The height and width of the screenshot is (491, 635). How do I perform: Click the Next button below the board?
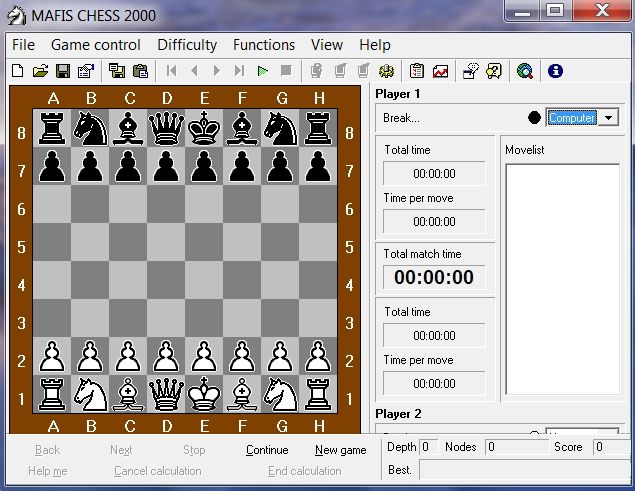pos(121,450)
